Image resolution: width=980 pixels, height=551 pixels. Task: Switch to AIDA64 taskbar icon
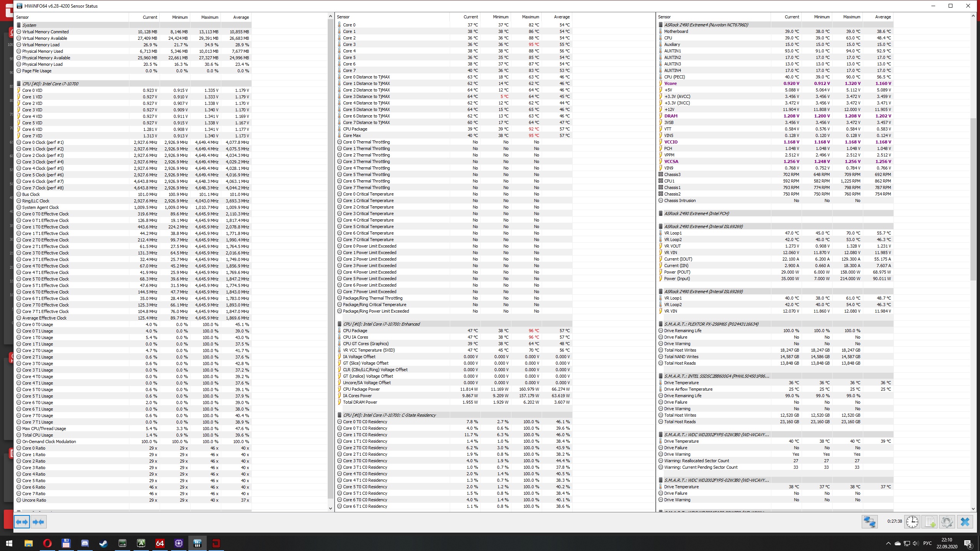tap(160, 543)
